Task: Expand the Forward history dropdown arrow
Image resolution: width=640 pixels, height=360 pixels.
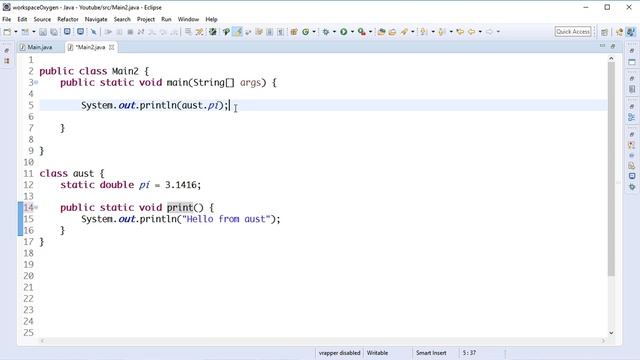Action: 498,32
